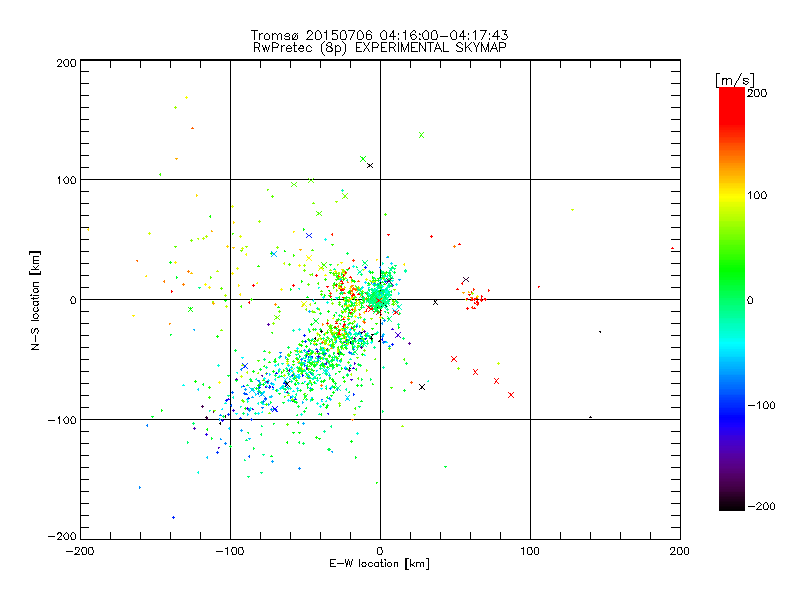Click the title line 'Tromsø 20150706 04:16:00-04:17:43'
This screenshot has width=800, height=600.
click(x=379, y=35)
